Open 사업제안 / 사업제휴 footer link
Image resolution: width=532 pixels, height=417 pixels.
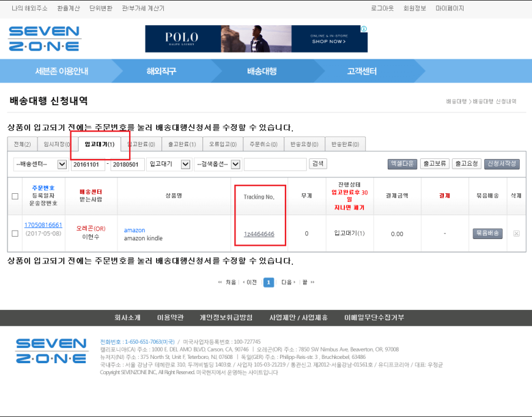pos(298,317)
